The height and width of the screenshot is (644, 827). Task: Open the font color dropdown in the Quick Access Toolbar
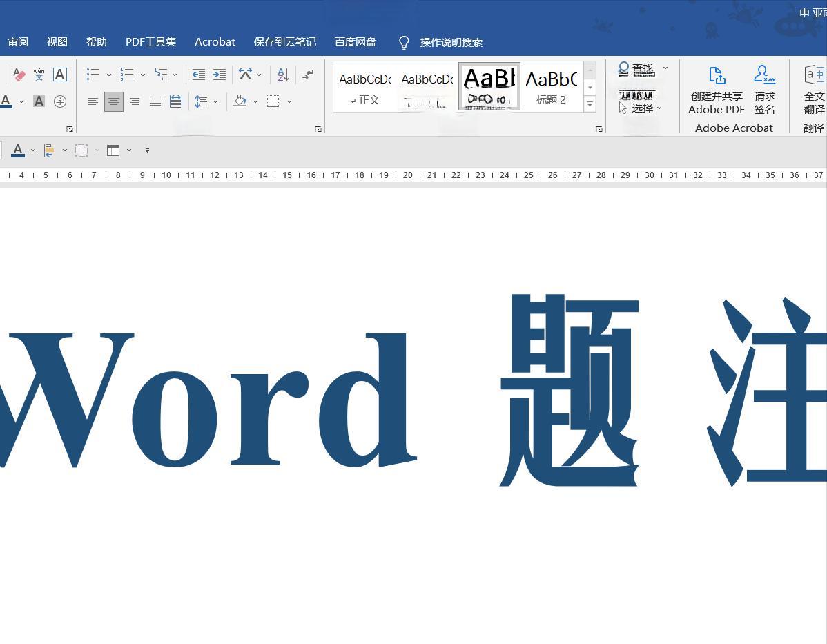point(32,151)
